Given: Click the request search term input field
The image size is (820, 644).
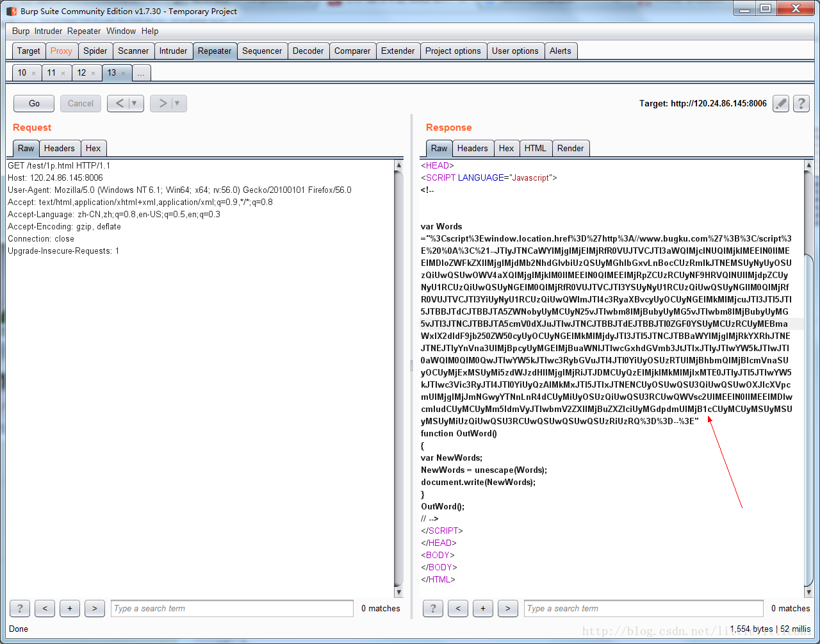Looking at the screenshot, I should tap(232, 608).
